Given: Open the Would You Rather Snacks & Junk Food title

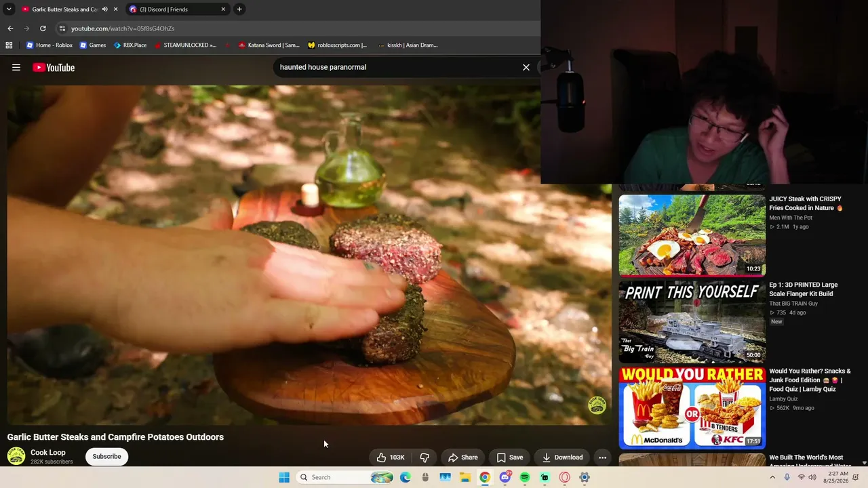Looking at the screenshot, I should 810,380.
